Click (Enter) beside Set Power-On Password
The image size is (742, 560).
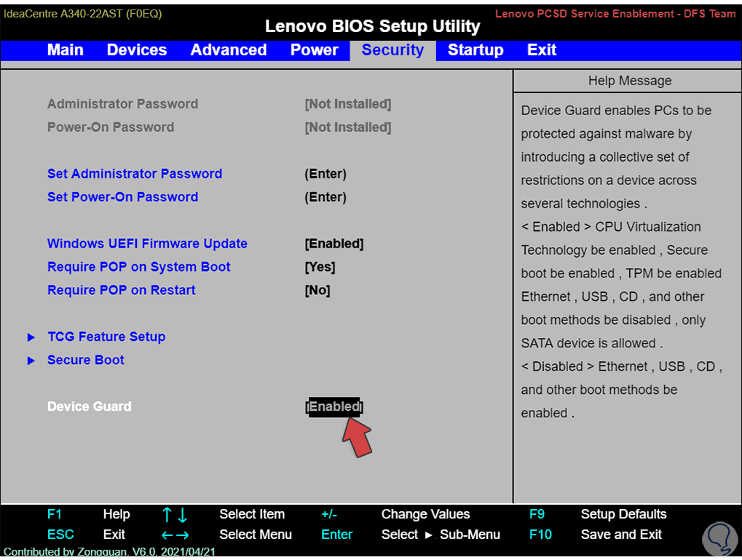(x=325, y=197)
